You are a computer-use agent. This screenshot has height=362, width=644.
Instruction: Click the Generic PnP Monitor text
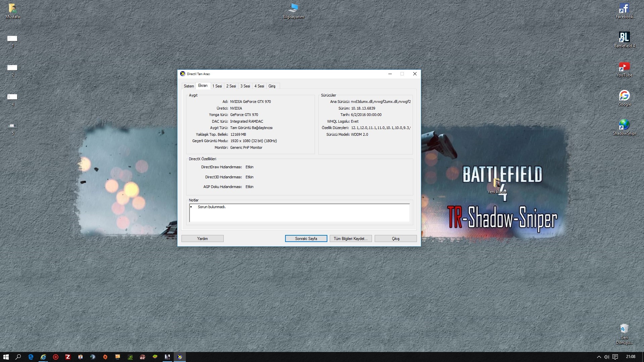[246, 147]
